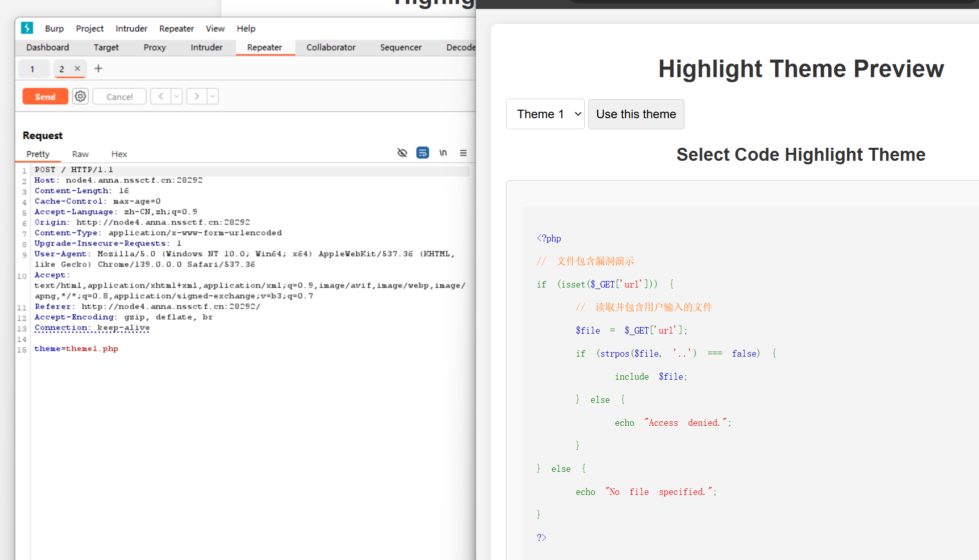Image resolution: width=979 pixels, height=560 pixels.
Task: Open Repeater settings gear icon
Action: pos(80,96)
